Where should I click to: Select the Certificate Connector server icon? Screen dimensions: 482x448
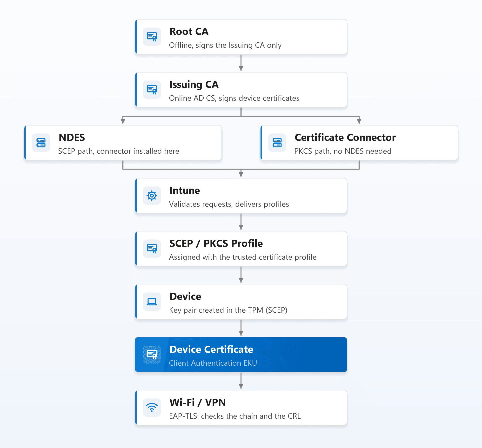pos(277,143)
